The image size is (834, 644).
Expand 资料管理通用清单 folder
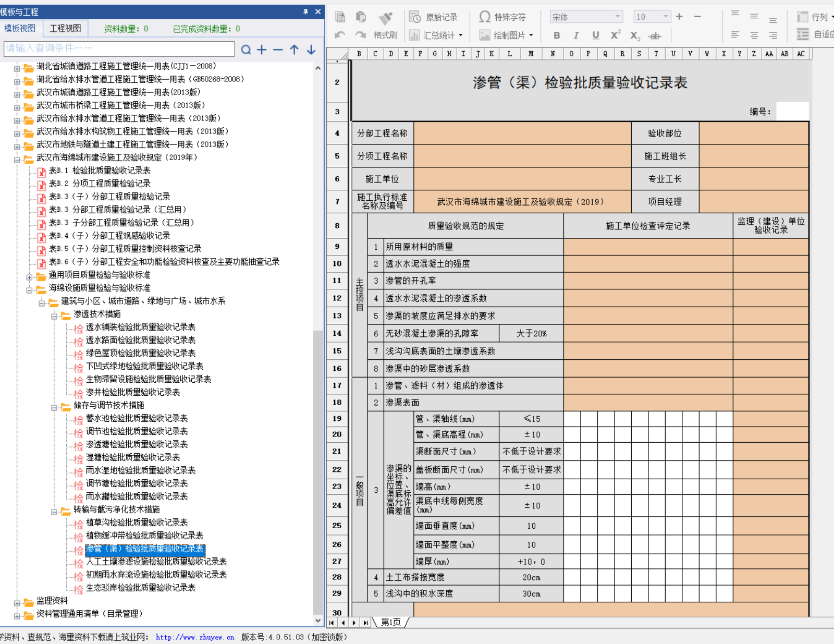(17, 615)
